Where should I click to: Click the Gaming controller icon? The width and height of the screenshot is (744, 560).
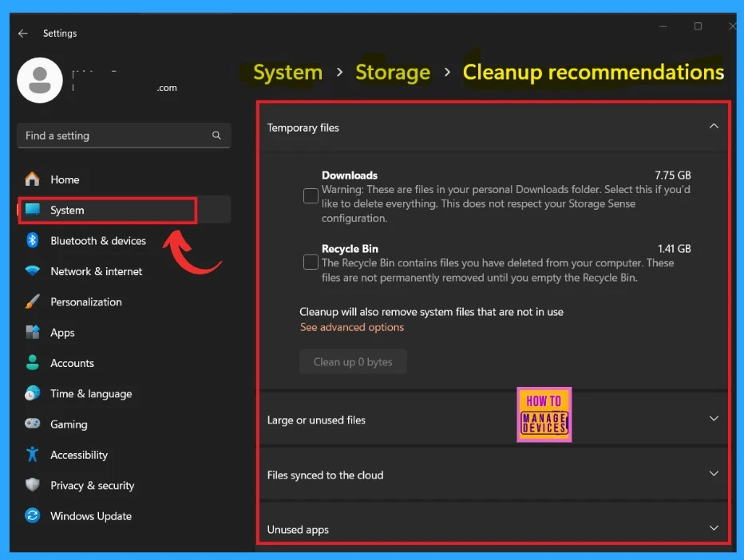coord(32,424)
